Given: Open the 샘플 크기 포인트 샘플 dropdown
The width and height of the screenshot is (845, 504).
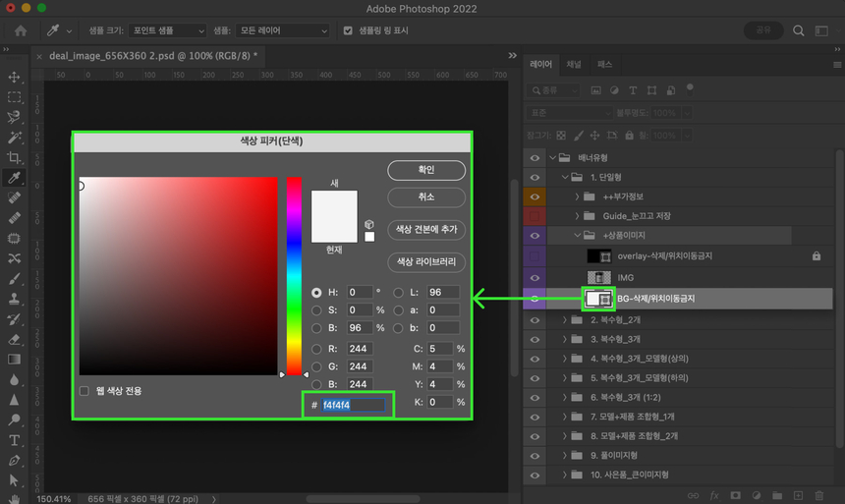Looking at the screenshot, I should click(x=167, y=30).
